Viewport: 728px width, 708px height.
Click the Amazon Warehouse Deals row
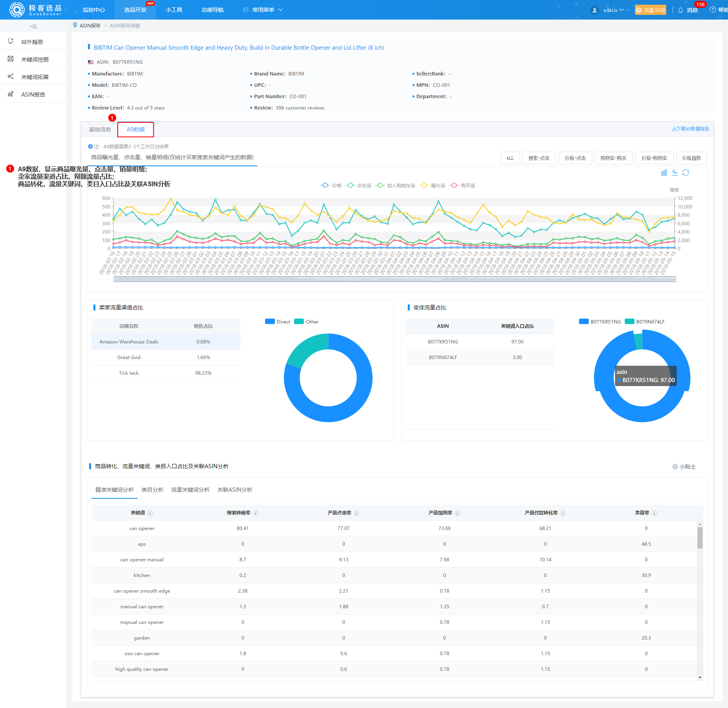pyautogui.click(x=166, y=341)
